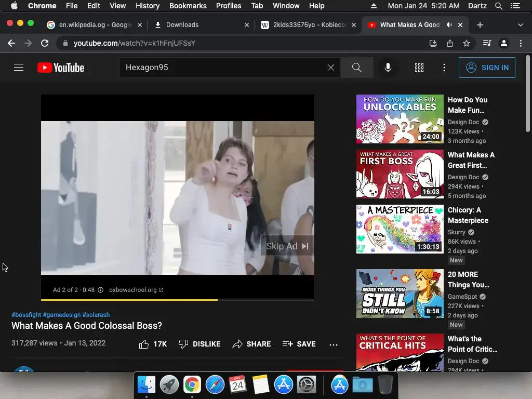Launch Safari from the Dock
Viewport: 532px width, 399px height.
215,385
